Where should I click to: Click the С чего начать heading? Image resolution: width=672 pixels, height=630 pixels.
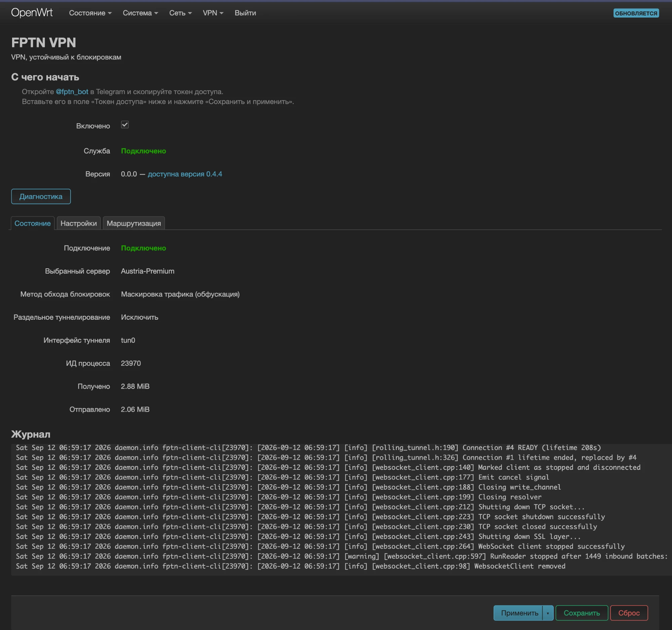click(x=45, y=77)
